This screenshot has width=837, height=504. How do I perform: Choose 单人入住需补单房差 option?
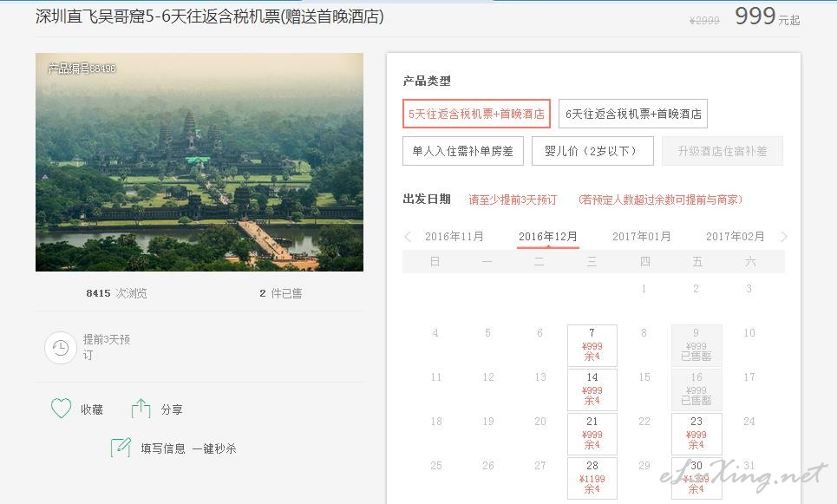463,151
